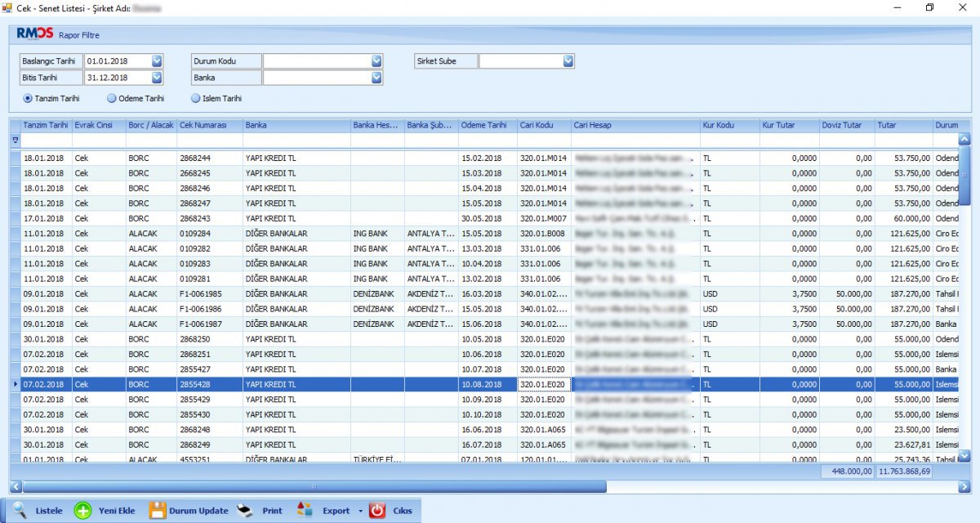The image size is (980, 523).
Task: Click the Print printer icon
Action: [245, 511]
